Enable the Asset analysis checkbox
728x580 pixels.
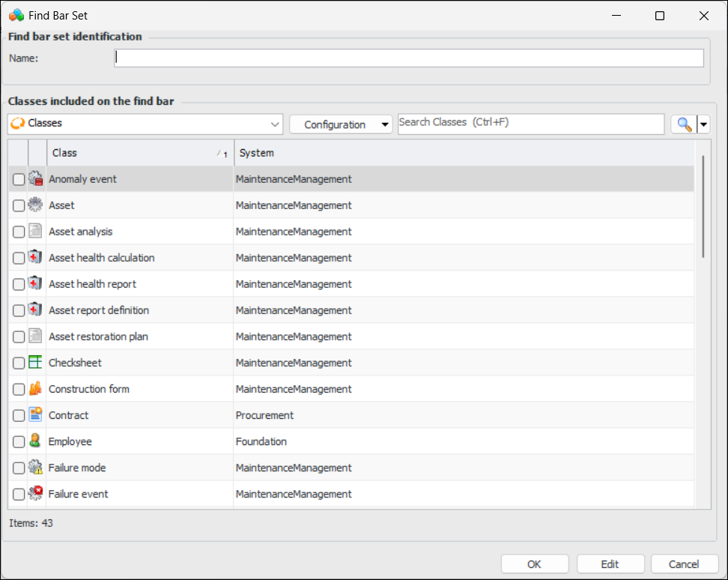pos(19,232)
